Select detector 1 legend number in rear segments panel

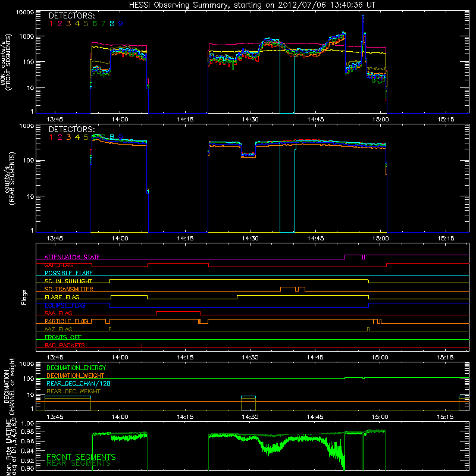pos(51,137)
